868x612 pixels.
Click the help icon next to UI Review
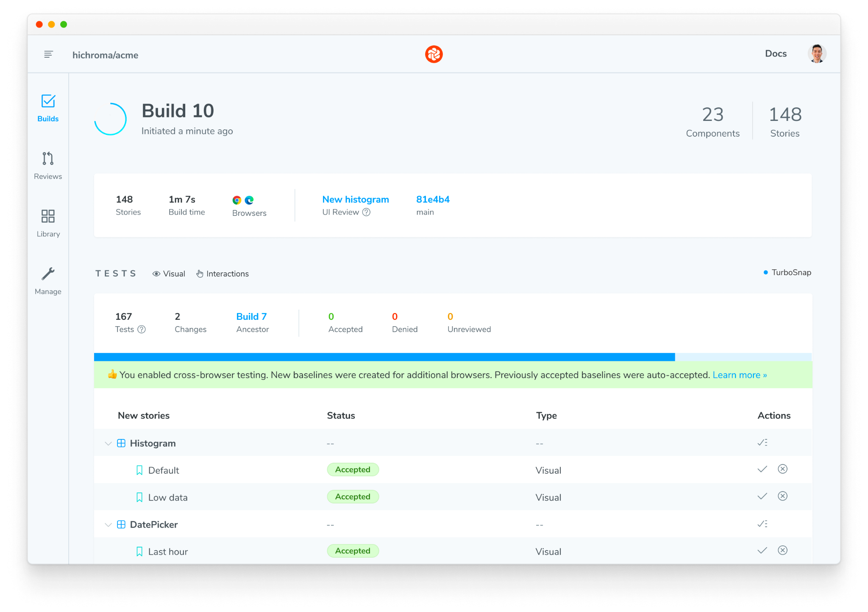[367, 212]
